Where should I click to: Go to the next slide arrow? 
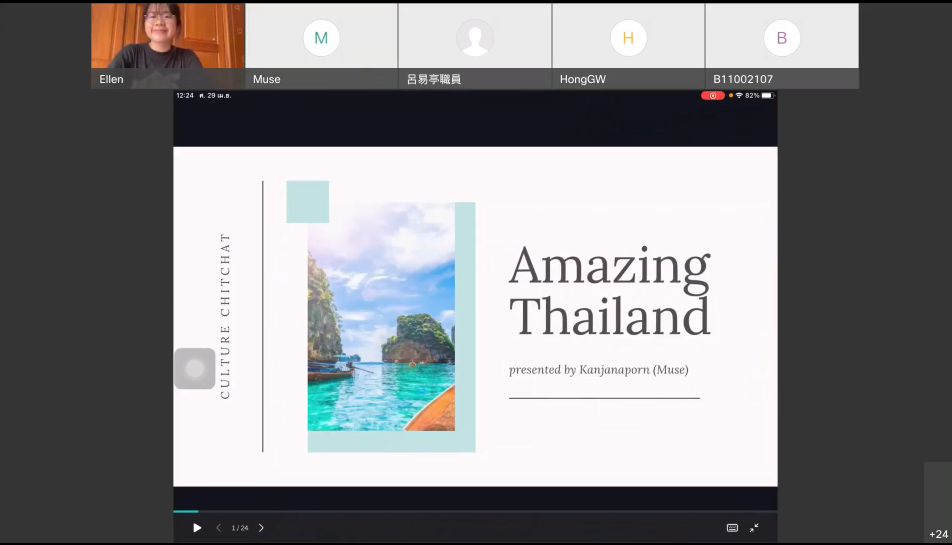coord(261,528)
